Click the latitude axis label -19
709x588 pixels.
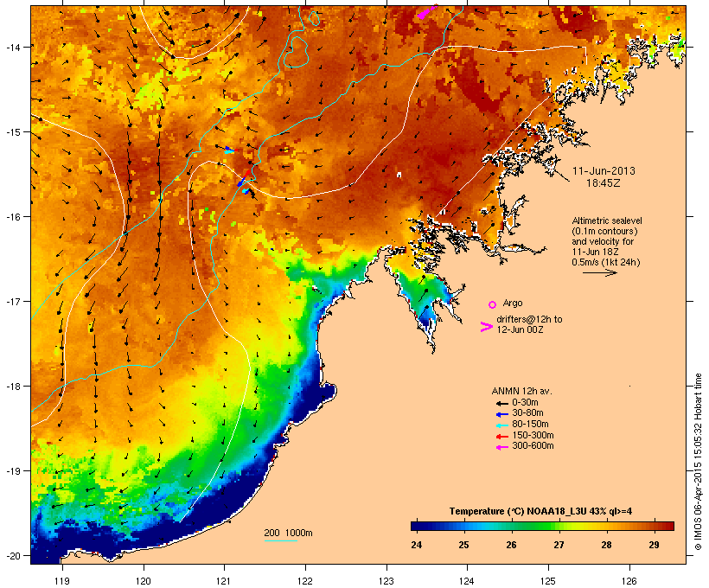click(13, 471)
